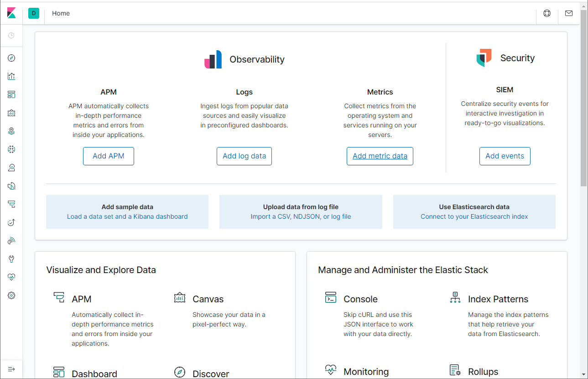Open the Discover title link
588x379 pixels.
click(211, 374)
